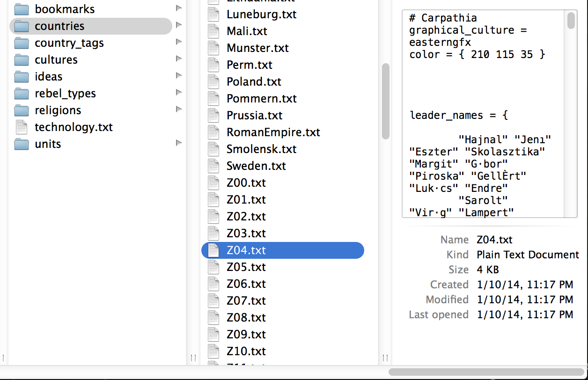This screenshot has height=380, width=588.
Task: Click the Z04.txt file icon
Action: point(213,250)
